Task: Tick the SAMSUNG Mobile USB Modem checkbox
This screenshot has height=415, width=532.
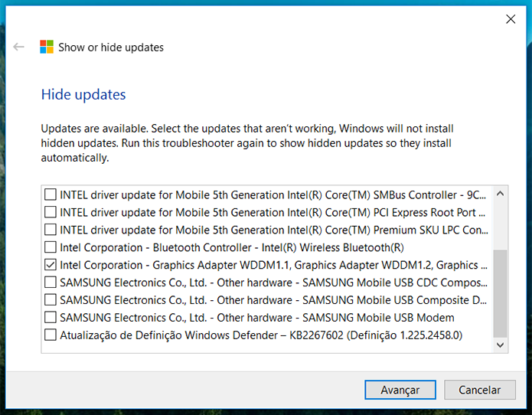Action: point(51,318)
